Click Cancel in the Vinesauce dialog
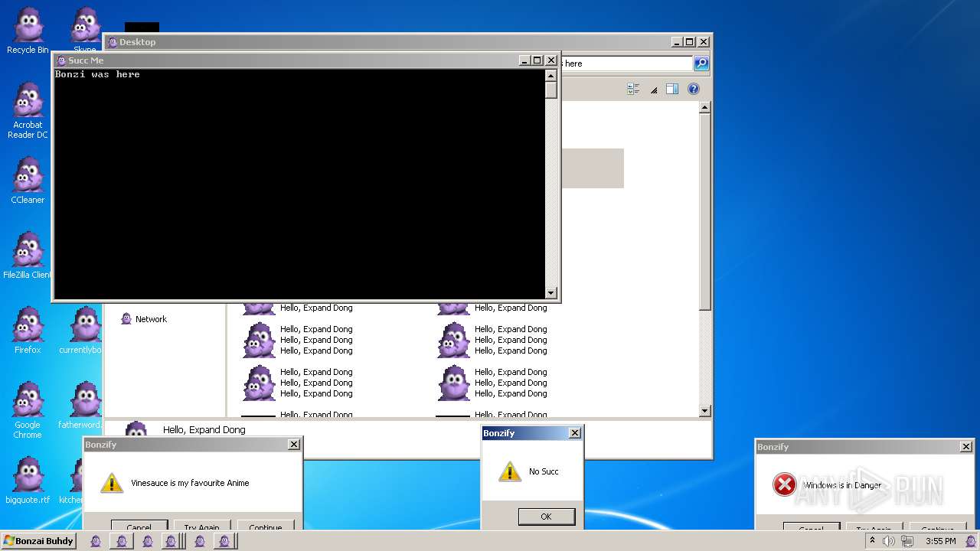Viewport: 980px width, 551px height. [x=139, y=527]
